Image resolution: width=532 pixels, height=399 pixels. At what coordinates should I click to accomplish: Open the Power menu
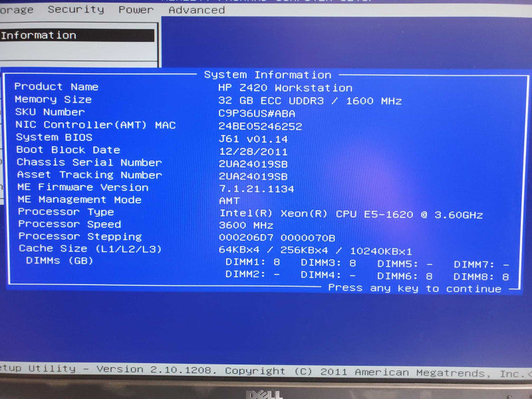tap(136, 10)
